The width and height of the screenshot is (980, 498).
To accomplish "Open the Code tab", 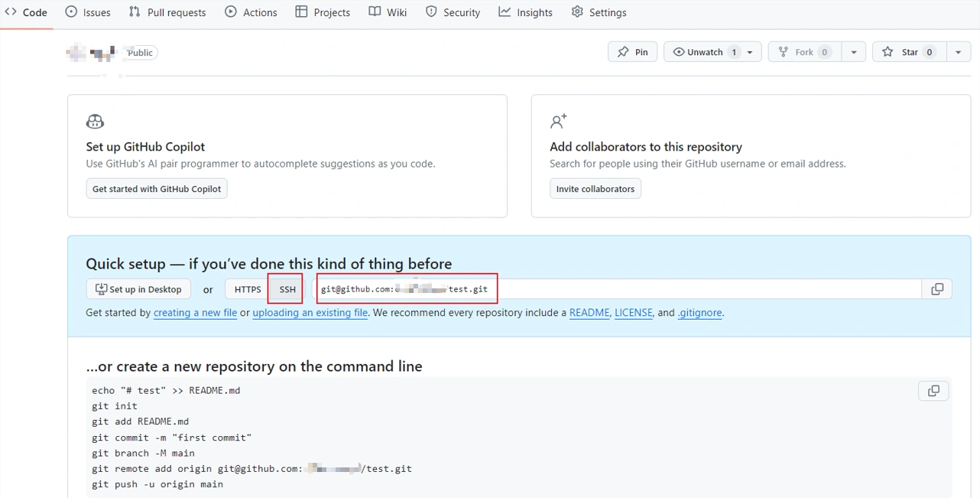I will (x=26, y=12).
